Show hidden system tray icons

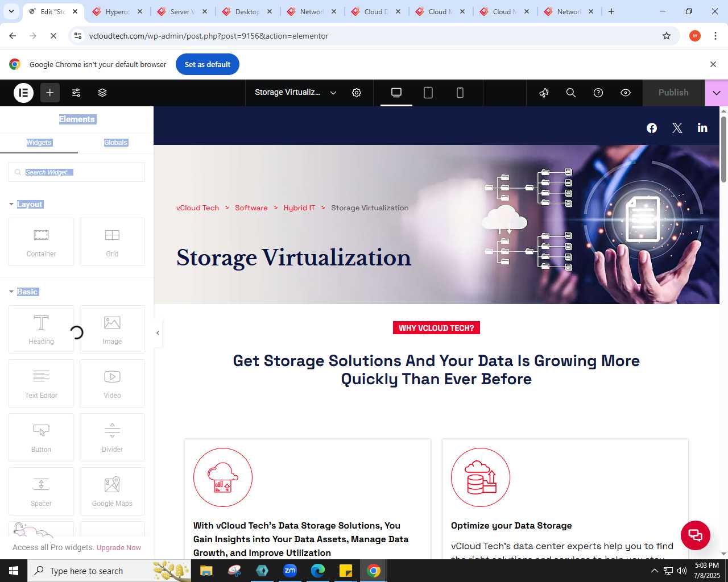point(654,571)
